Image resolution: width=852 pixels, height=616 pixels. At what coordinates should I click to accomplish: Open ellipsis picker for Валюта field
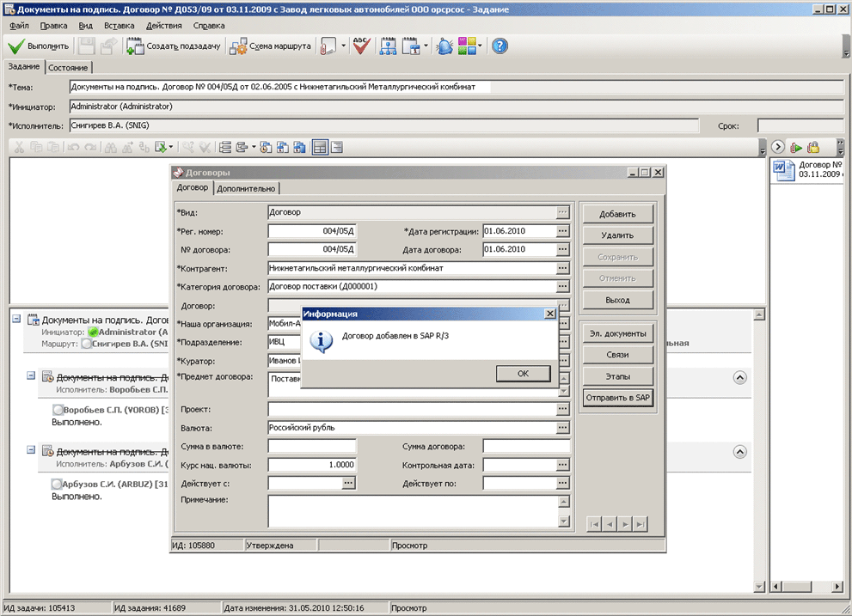[562, 428]
